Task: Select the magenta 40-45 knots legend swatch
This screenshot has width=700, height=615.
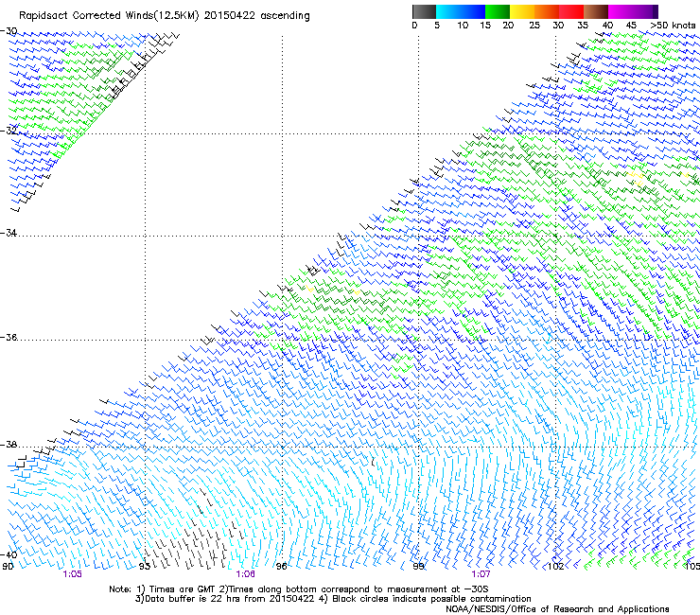Action: click(621, 11)
